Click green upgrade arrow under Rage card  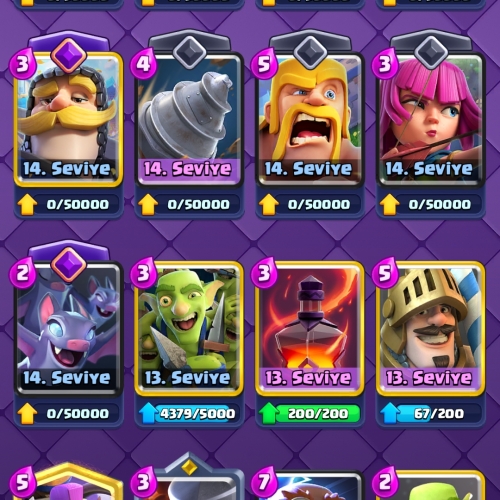[269, 414]
